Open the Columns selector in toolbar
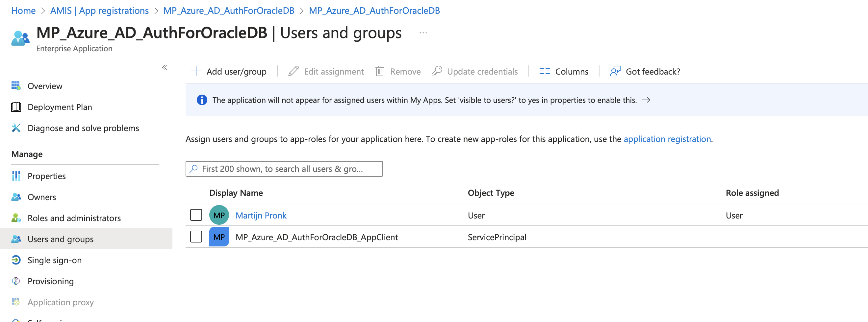The height and width of the screenshot is (322, 868). pyautogui.click(x=563, y=71)
